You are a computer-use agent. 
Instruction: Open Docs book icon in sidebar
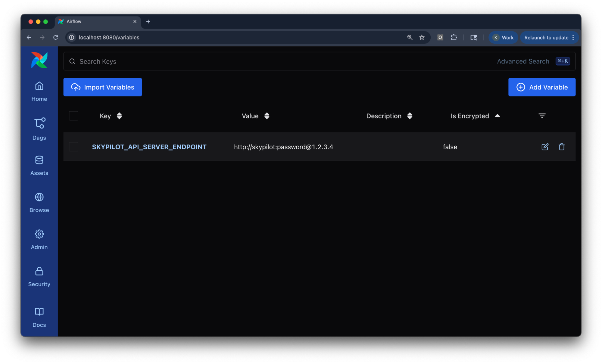[x=39, y=317]
